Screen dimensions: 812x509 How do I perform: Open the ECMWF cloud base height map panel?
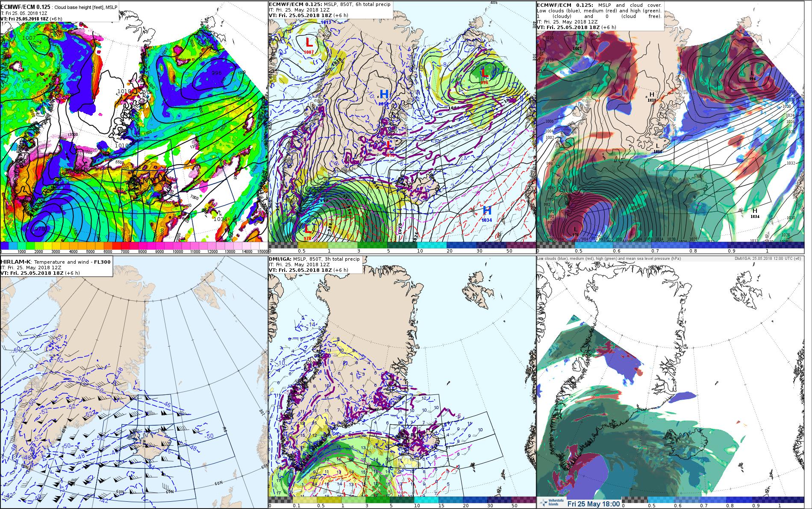point(134,127)
